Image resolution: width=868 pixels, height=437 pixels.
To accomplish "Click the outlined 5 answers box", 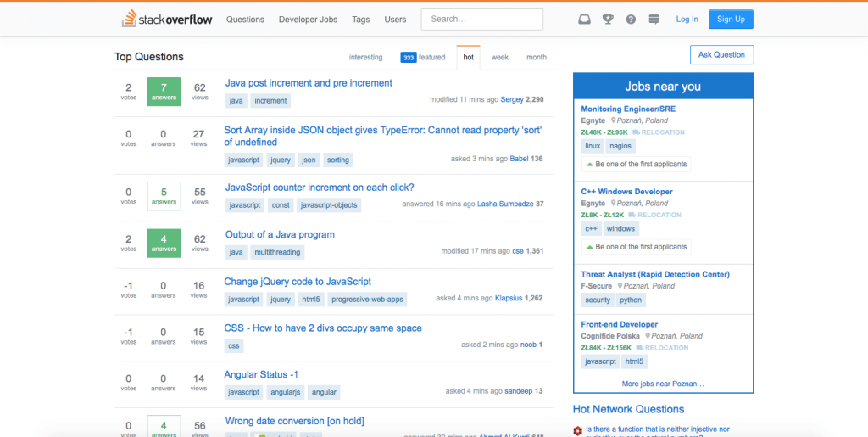I will coord(164,195).
